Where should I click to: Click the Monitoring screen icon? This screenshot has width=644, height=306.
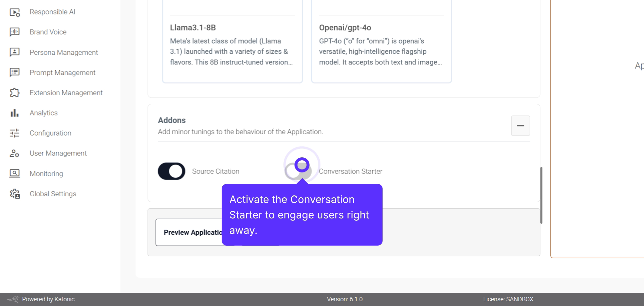tap(15, 173)
